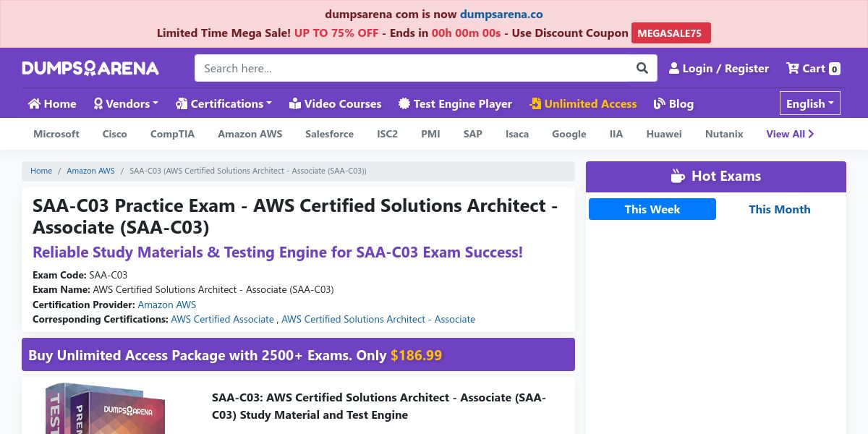Click the search magnifier icon
This screenshot has width=868, height=434.
(x=642, y=68)
